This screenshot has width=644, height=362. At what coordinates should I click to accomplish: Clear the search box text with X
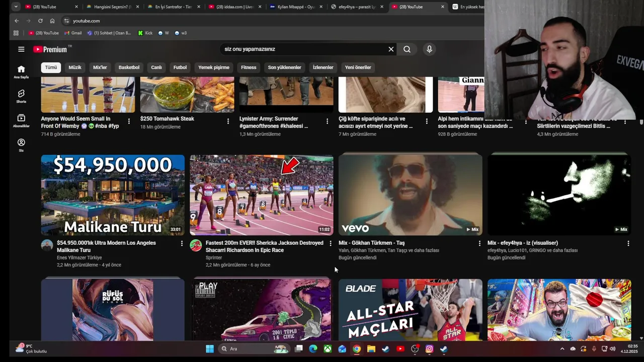click(x=391, y=49)
